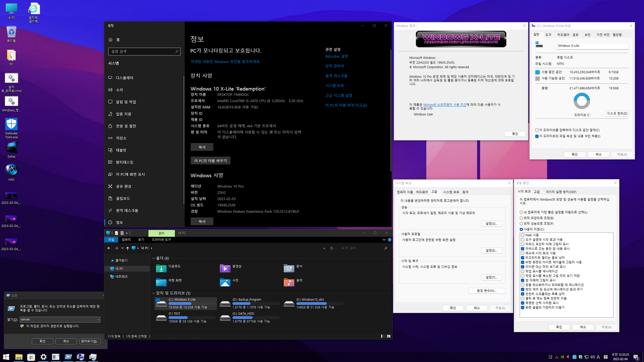Select the (D:) Backup_Program drive icon
This screenshot has height=362, width=644.
point(225,304)
